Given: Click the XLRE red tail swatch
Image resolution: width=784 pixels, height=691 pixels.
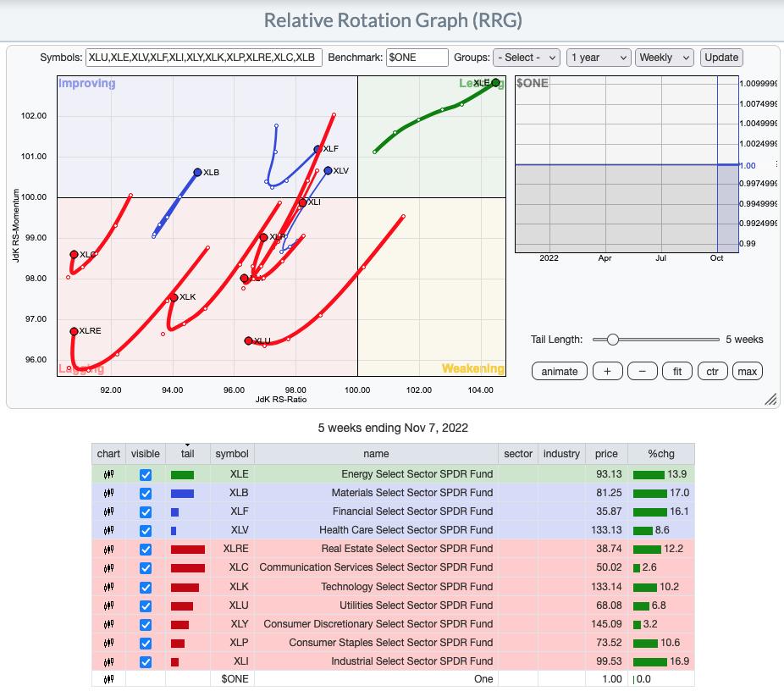Looking at the screenshot, I should pos(187,550).
